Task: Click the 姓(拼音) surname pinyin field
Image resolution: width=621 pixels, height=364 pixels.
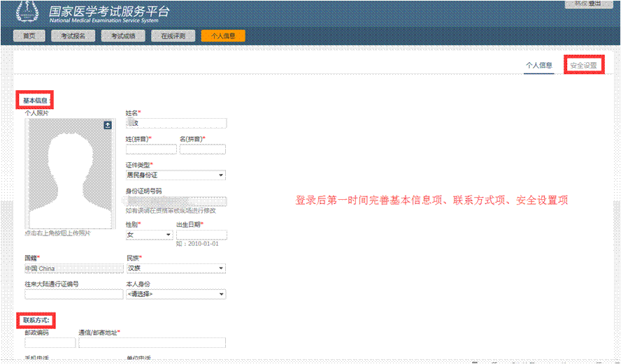Action: 151,150
